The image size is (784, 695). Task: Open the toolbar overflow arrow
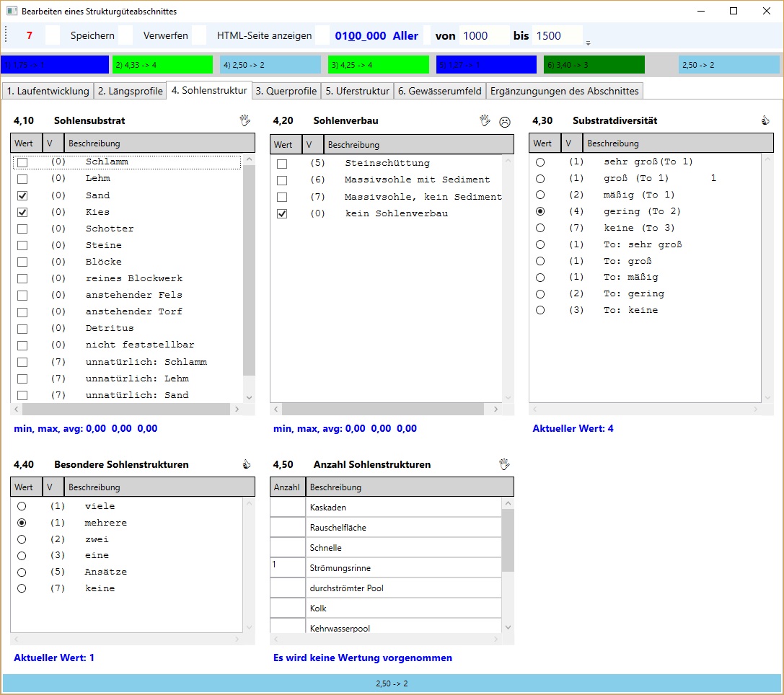click(x=588, y=43)
